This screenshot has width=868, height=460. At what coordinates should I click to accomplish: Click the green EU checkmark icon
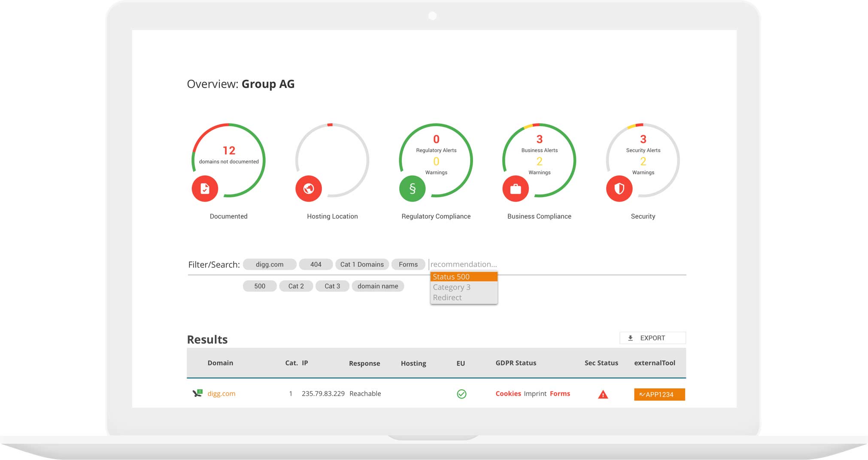[x=461, y=394]
